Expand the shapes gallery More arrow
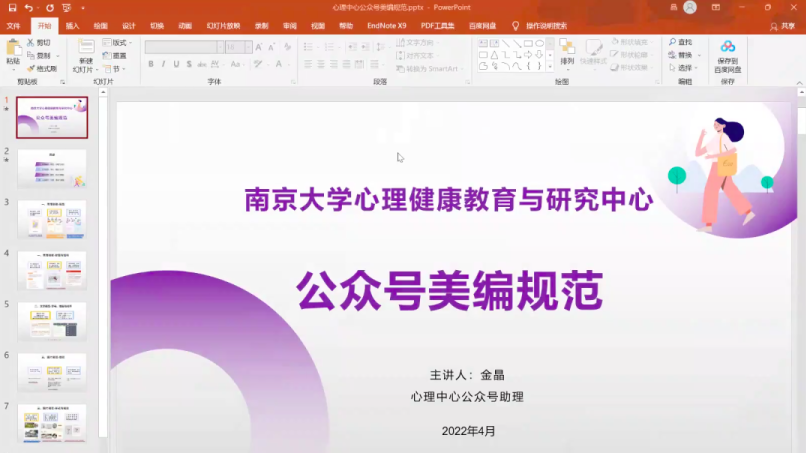The image size is (806, 453). point(549,66)
